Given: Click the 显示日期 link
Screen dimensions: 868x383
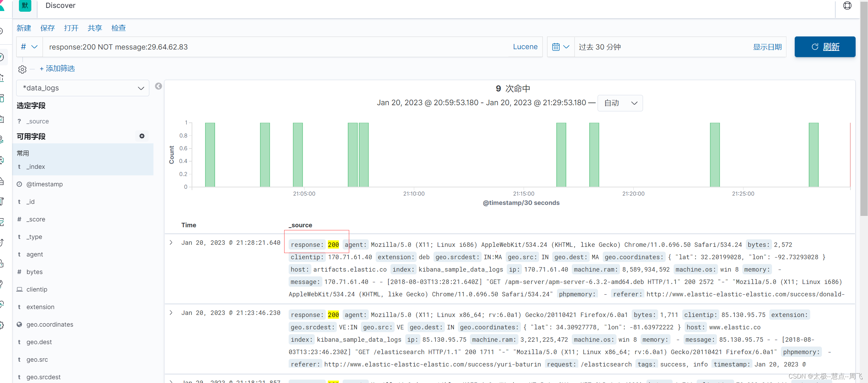Looking at the screenshot, I should pyautogui.click(x=767, y=47).
